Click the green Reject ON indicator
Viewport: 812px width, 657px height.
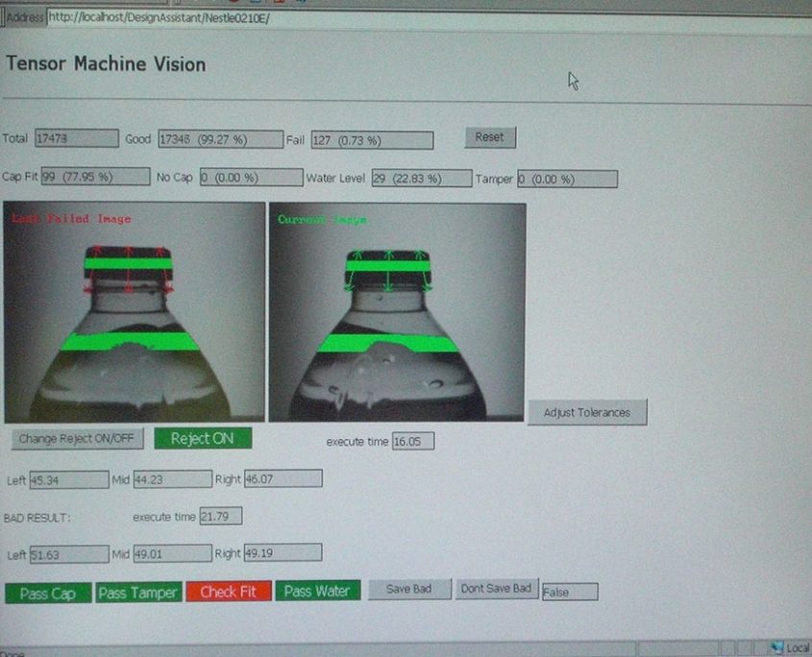pos(202,438)
